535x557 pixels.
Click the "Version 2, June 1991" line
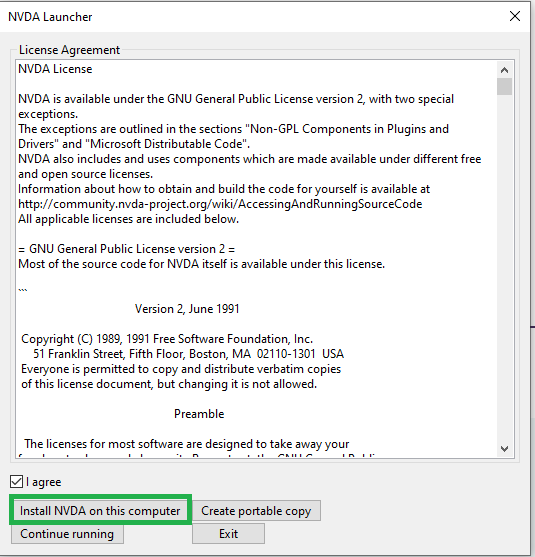[x=187, y=309]
